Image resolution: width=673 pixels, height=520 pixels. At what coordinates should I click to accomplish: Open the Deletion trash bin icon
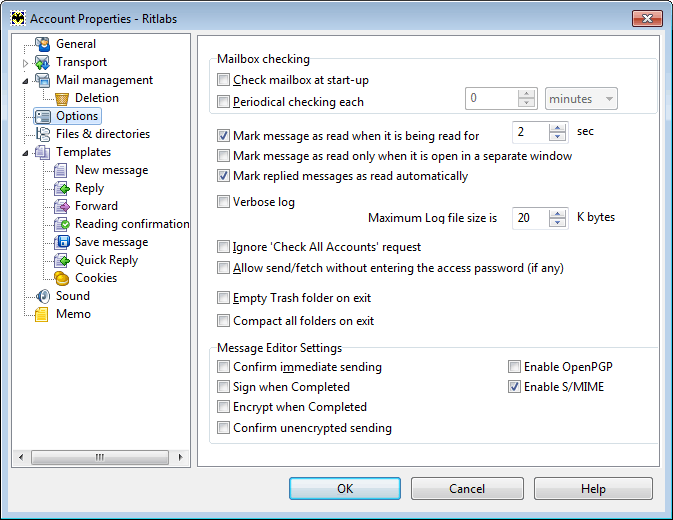coord(62,98)
